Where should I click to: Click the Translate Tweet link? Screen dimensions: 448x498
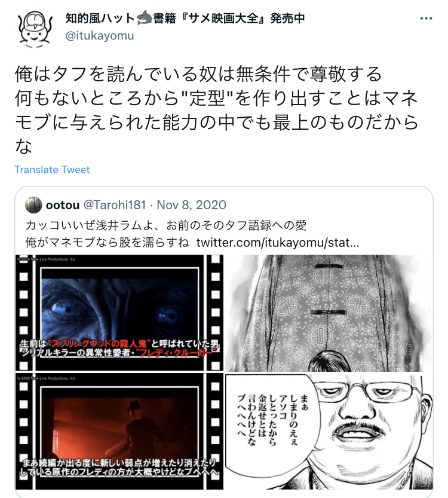[52, 170]
